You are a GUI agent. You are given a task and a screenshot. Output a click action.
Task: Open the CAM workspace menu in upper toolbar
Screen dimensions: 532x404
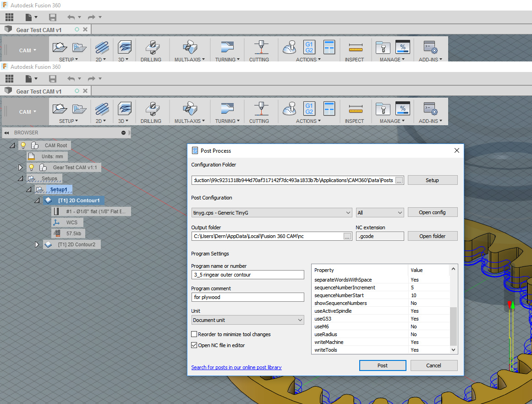(x=27, y=50)
